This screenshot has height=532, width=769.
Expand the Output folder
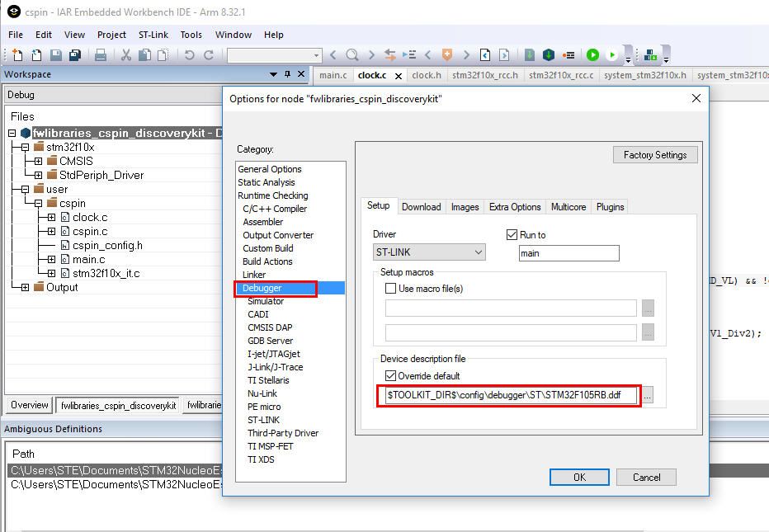pos(25,287)
